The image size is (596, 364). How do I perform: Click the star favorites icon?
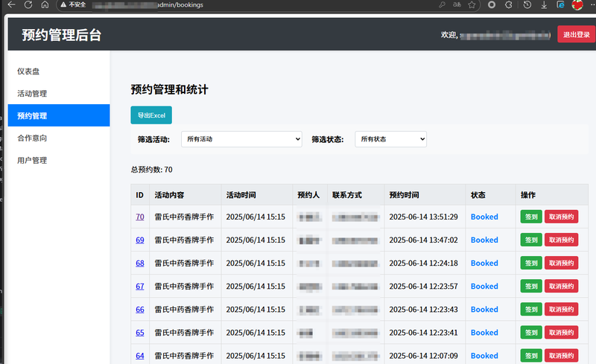(x=472, y=4)
